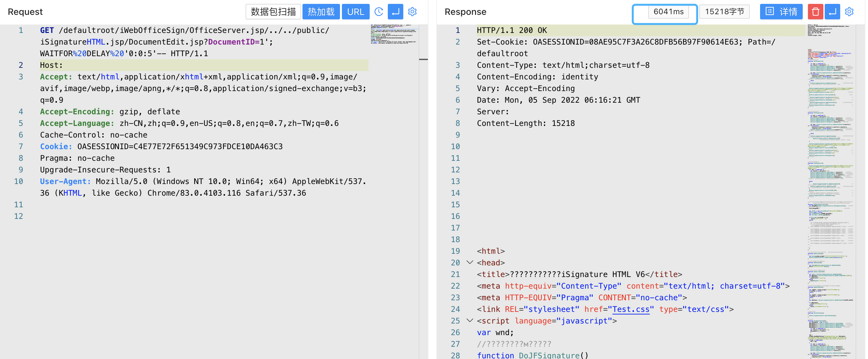This screenshot has width=868, height=359.
Task: Click the 数据包扫描 button
Action: [273, 12]
